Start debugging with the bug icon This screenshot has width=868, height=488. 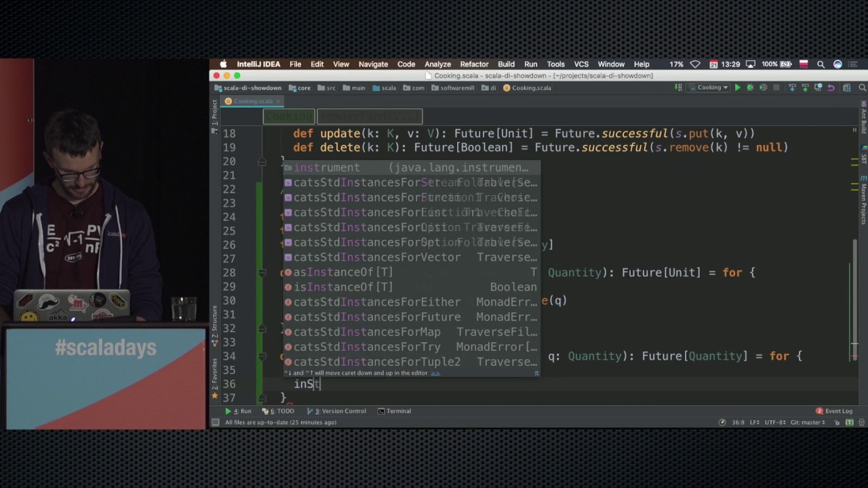tap(750, 87)
